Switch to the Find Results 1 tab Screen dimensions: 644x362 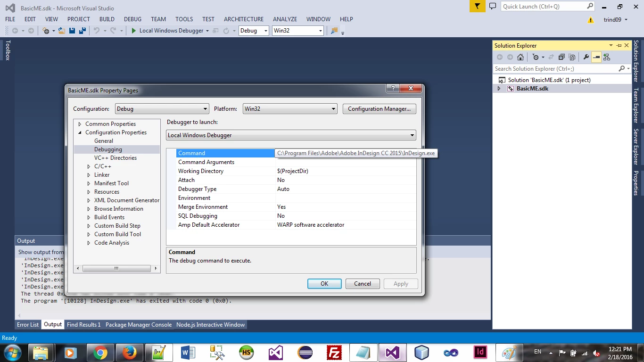83,325
